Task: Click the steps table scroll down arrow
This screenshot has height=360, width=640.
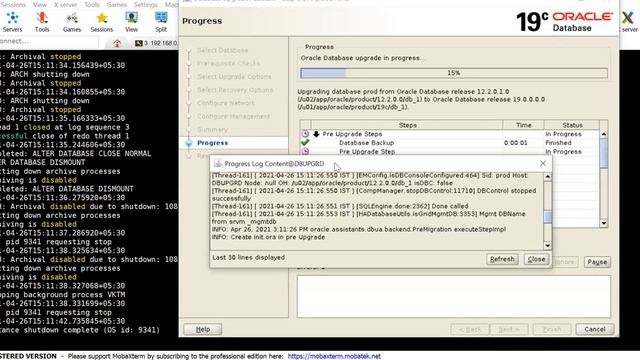Action: pos(604,223)
